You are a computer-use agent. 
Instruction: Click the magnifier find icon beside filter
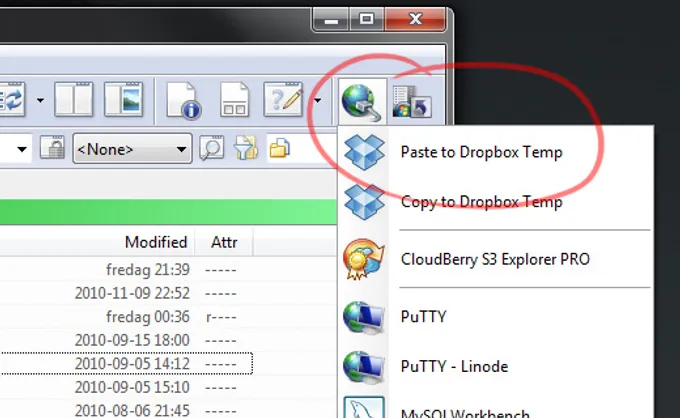click(211, 150)
